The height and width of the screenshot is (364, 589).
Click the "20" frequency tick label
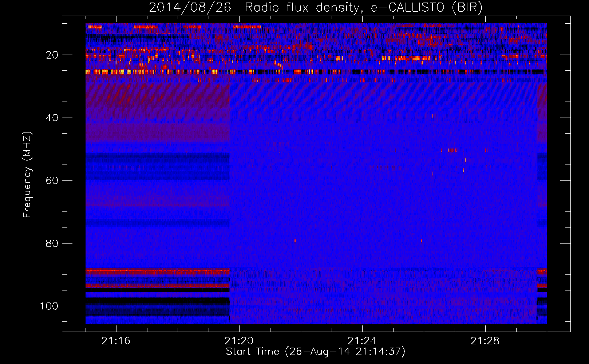click(52, 55)
